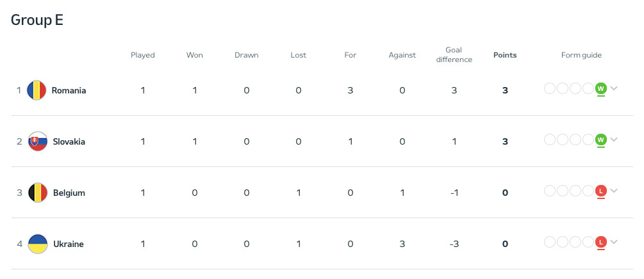
Task: Click the Goal difference column header
Action: [454, 55]
